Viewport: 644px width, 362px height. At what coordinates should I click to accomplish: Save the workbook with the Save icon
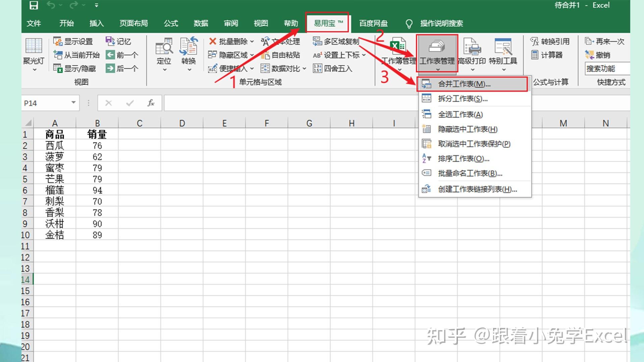pos(34,5)
